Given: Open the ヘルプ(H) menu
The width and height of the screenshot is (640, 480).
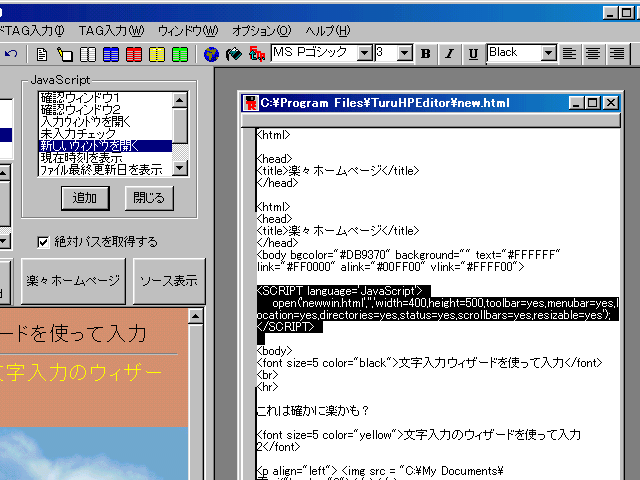Looking at the screenshot, I should pyautogui.click(x=328, y=31).
